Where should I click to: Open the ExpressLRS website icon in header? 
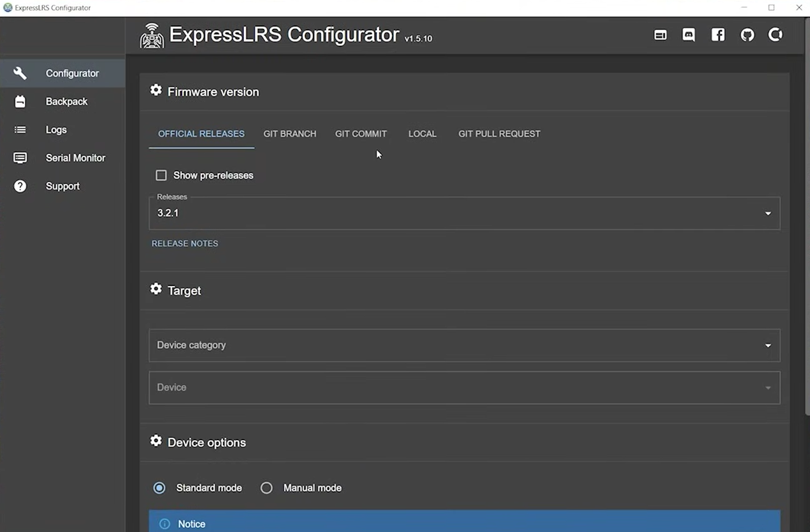(x=661, y=35)
